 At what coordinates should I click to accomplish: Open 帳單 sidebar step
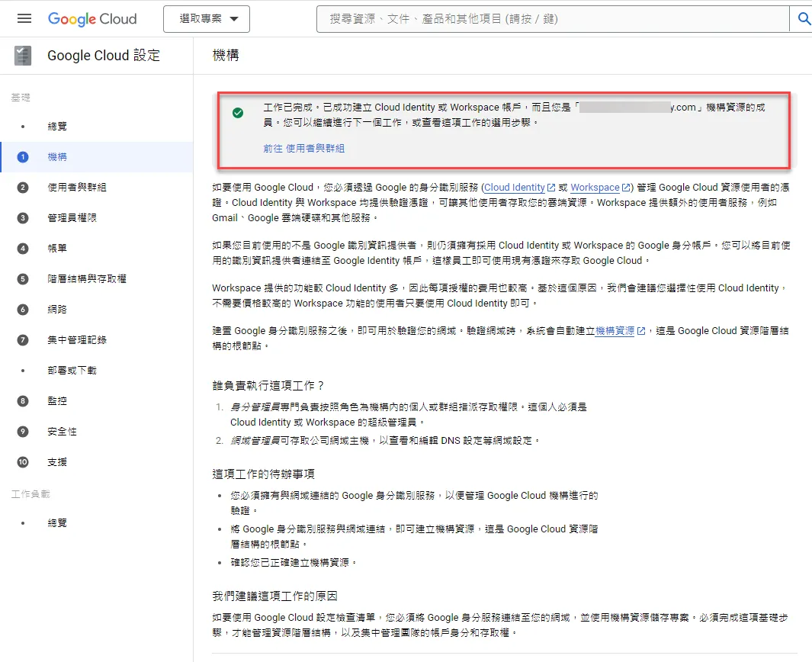point(57,249)
